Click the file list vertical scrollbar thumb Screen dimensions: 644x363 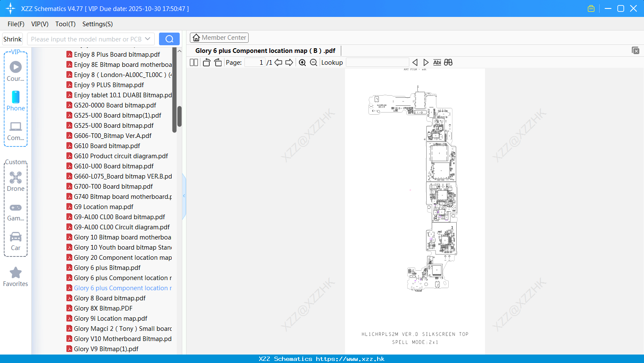[179, 116]
